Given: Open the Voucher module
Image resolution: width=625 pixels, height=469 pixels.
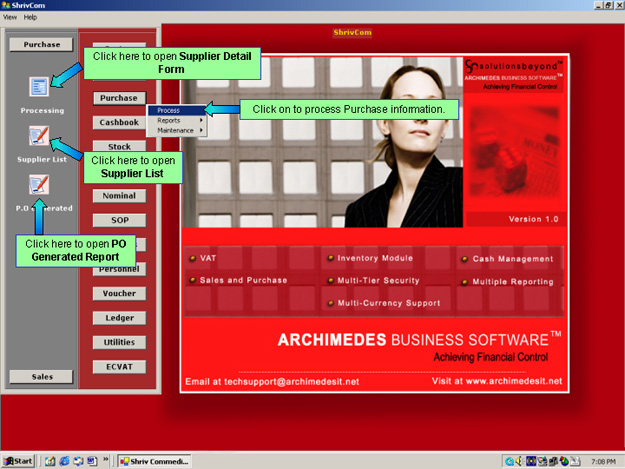Looking at the screenshot, I should [119, 294].
